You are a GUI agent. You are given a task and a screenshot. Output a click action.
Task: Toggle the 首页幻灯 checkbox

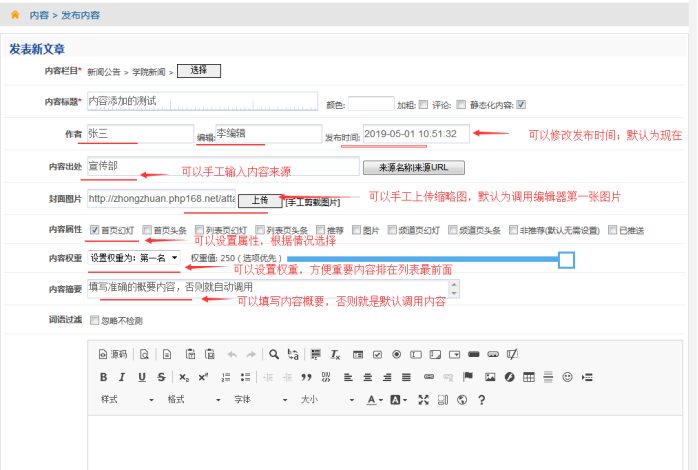point(95,229)
